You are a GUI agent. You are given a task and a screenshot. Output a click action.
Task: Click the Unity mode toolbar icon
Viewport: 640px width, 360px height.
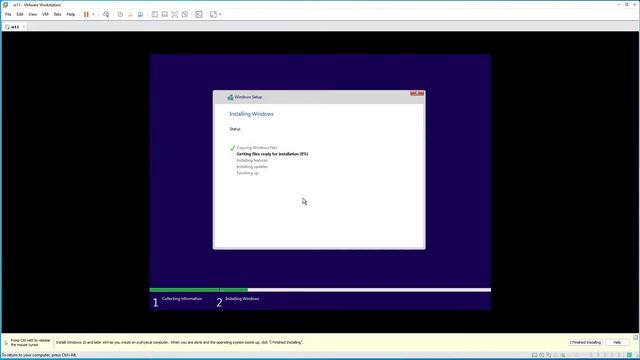pyautogui.click(x=185, y=14)
